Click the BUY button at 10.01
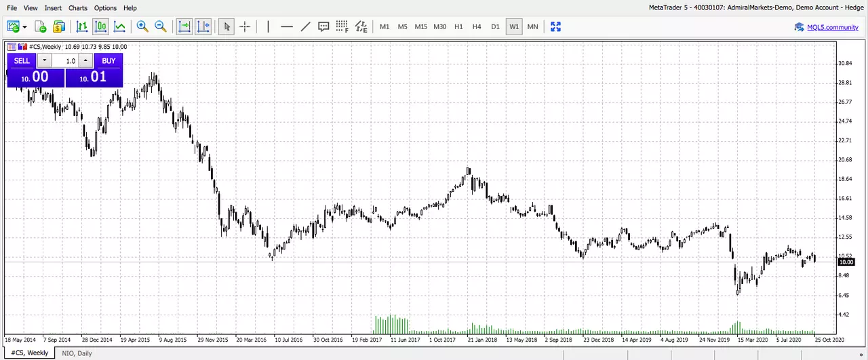The height and width of the screenshot is (360, 868). [x=94, y=77]
